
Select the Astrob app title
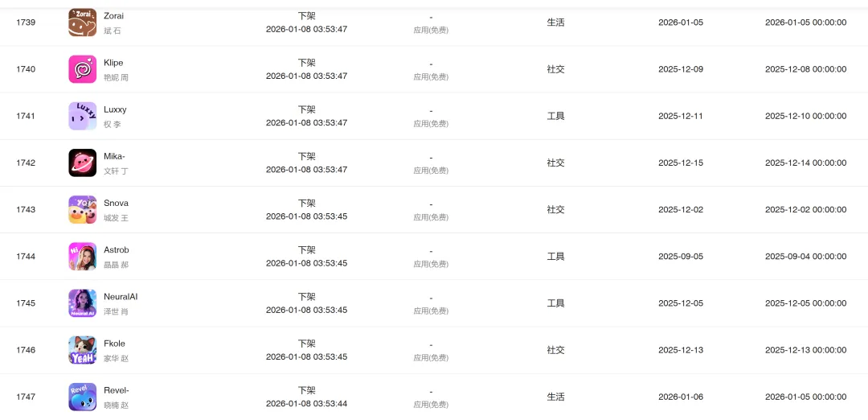tap(117, 250)
